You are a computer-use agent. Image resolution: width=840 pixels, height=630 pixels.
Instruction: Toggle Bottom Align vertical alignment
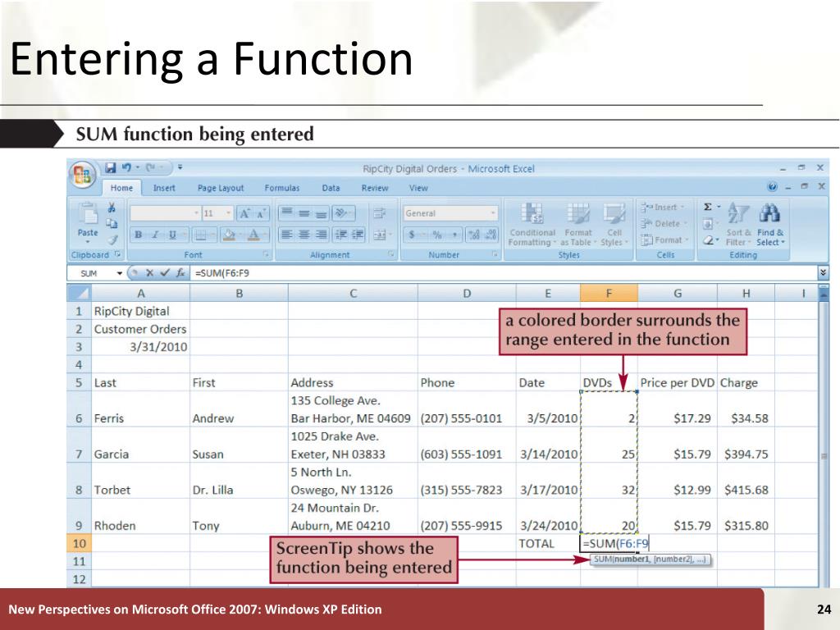[x=321, y=213]
